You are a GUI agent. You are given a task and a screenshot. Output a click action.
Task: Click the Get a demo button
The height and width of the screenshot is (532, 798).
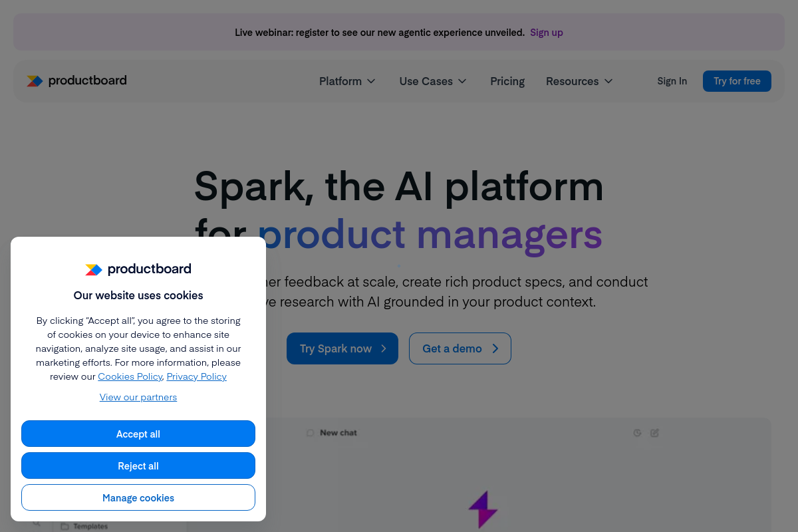tap(460, 348)
